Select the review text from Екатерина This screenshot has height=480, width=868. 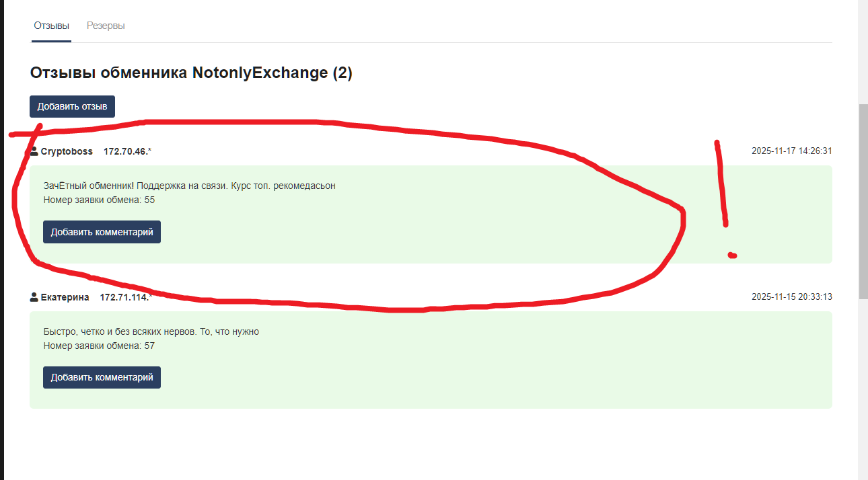tap(151, 331)
